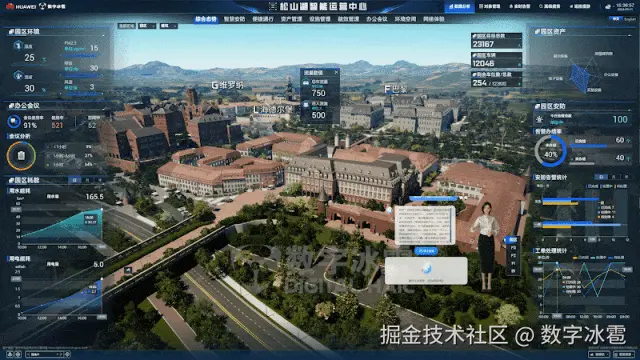
Task: Open the 设施管理 tab
Action: [320, 19]
